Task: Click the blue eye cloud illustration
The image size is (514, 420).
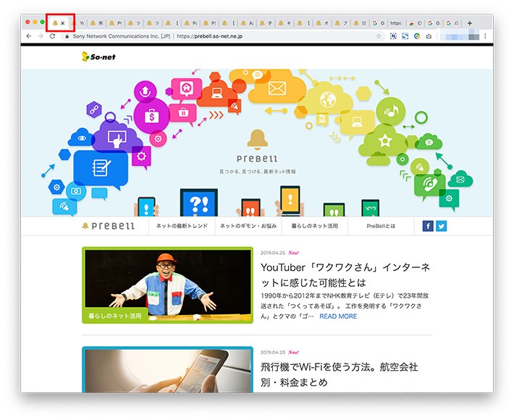Action: (x=82, y=138)
